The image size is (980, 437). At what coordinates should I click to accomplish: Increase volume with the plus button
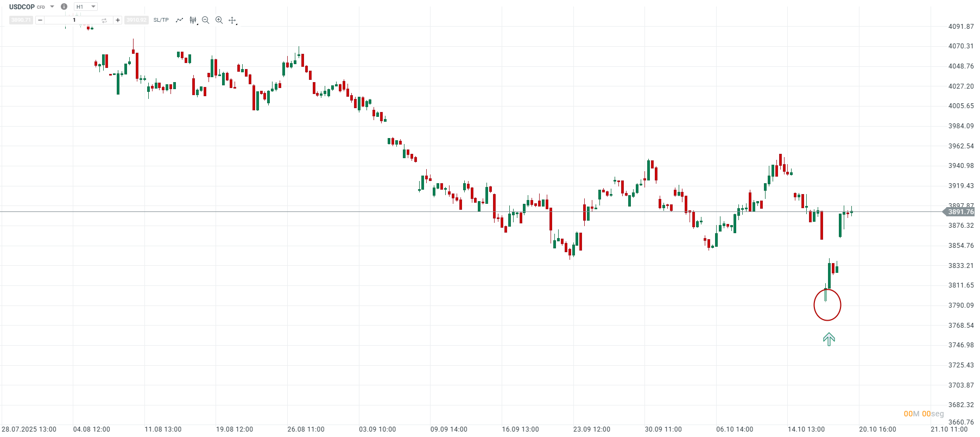point(118,20)
